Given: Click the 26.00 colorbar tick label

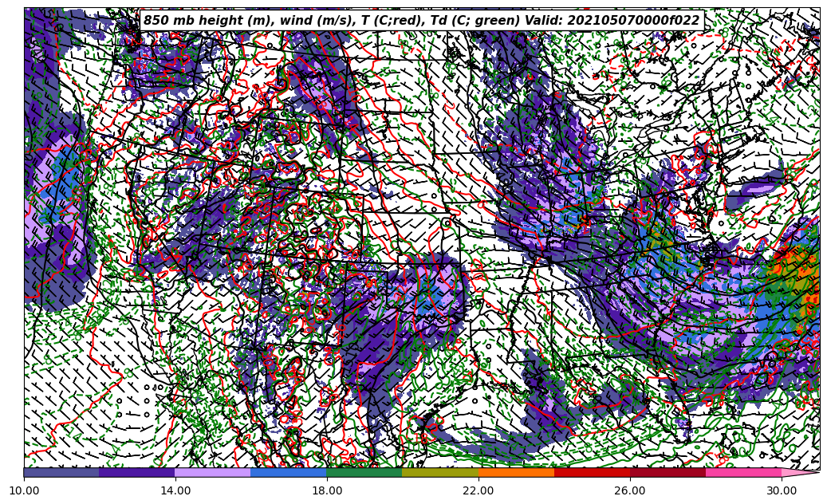Looking at the screenshot, I should click(x=630, y=490).
